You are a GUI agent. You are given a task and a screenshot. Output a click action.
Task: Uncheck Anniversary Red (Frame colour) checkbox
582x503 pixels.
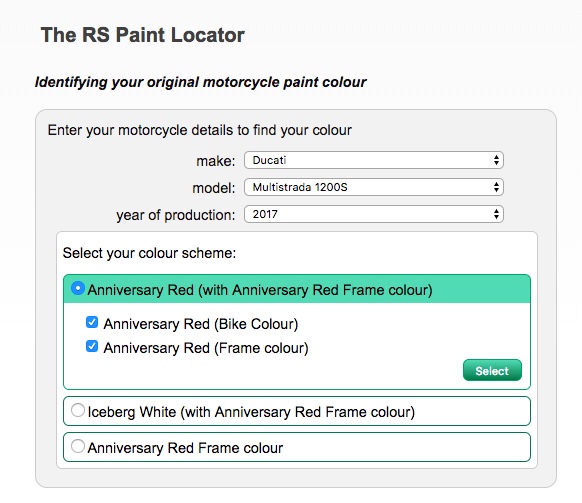point(92,346)
